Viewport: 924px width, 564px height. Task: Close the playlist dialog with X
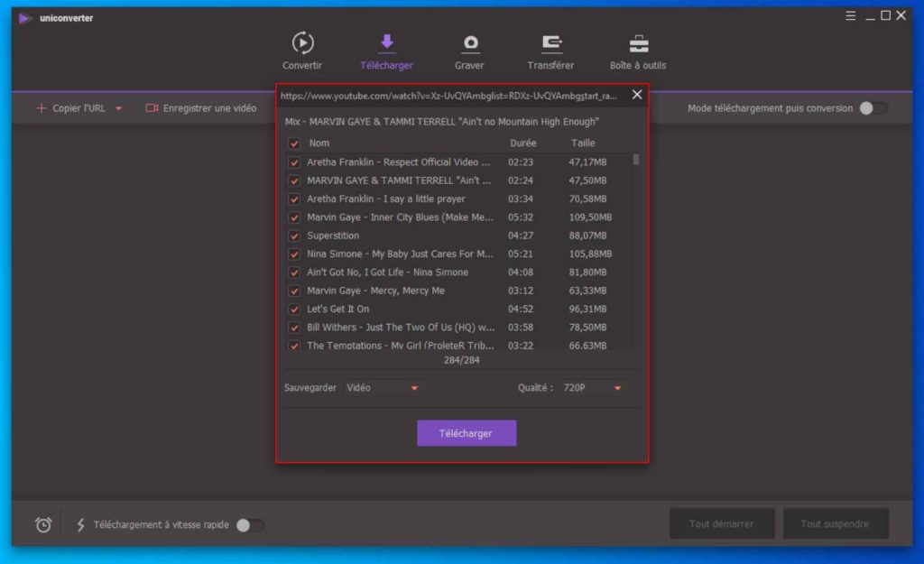[x=637, y=94]
